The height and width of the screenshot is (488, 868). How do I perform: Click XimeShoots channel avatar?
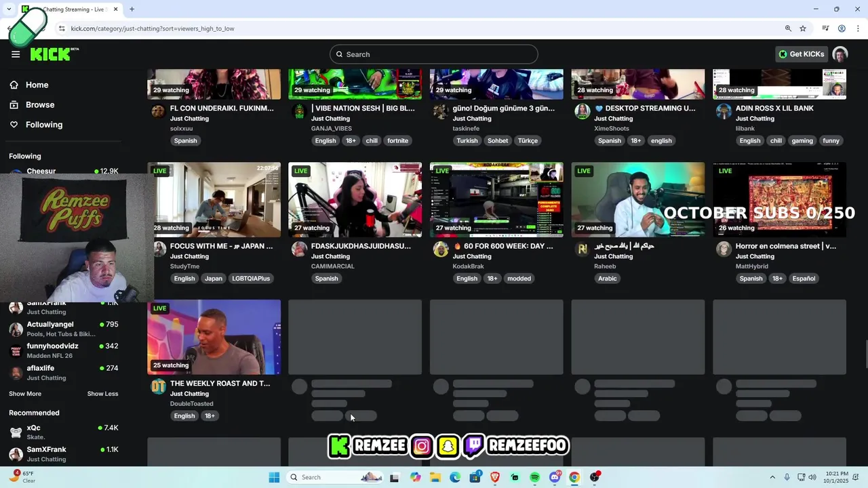click(582, 112)
